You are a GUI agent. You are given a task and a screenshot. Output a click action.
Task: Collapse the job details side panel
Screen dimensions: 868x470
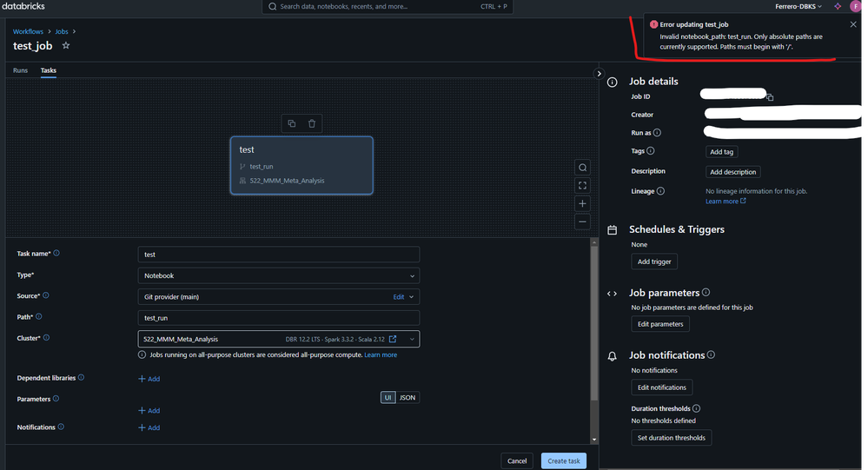[x=599, y=74]
